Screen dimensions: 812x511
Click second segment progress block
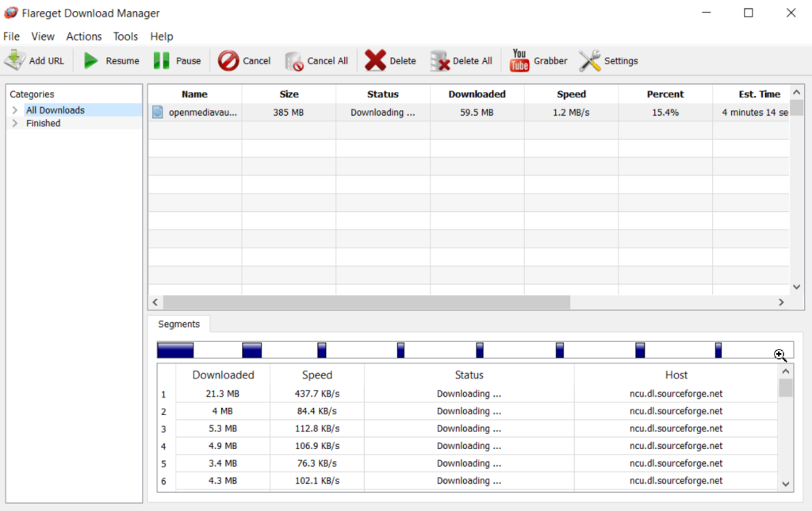coord(251,351)
